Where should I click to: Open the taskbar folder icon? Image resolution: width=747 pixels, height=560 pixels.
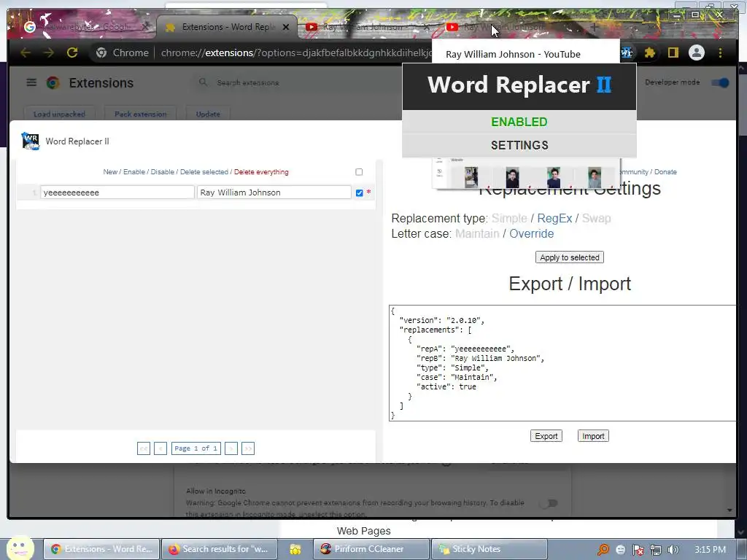point(295,550)
